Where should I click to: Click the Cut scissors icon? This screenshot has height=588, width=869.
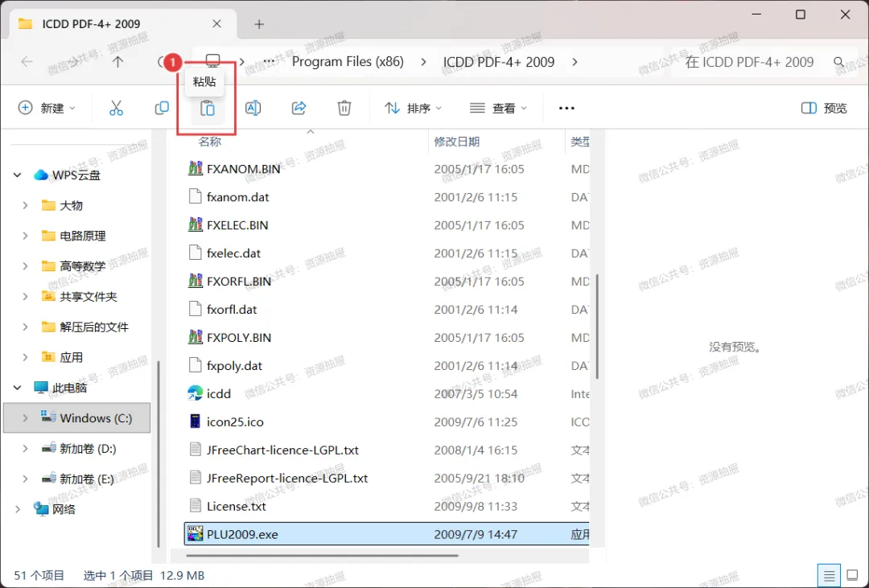(116, 108)
